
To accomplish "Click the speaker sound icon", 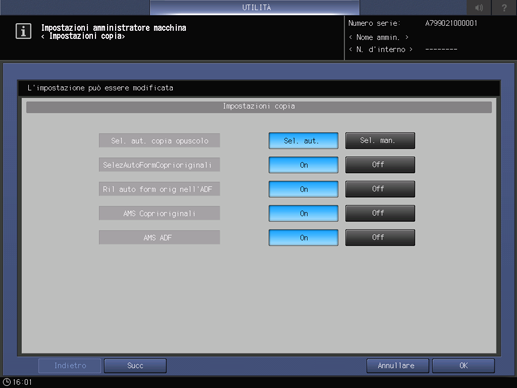I will [479, 7].
